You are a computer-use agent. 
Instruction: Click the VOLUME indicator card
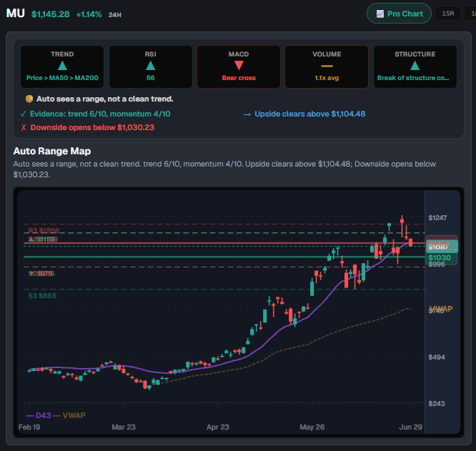pyautogui.click(x=327, y=66)
